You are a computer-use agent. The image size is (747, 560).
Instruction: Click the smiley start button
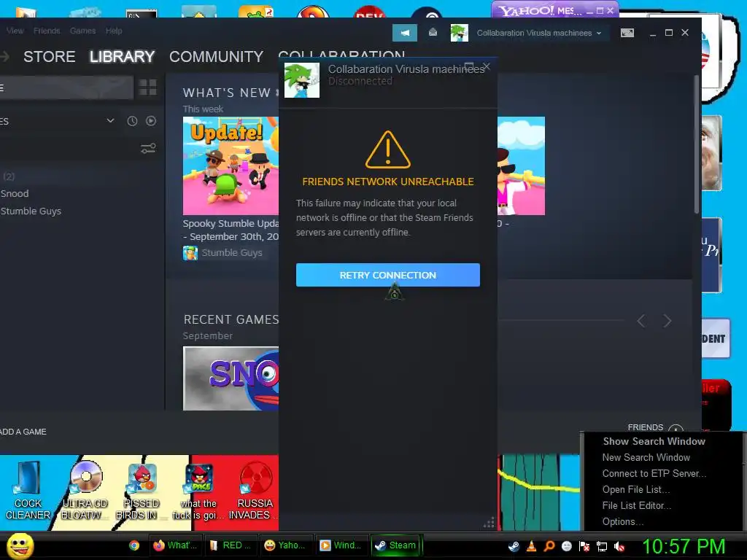[x=20, y=545]
